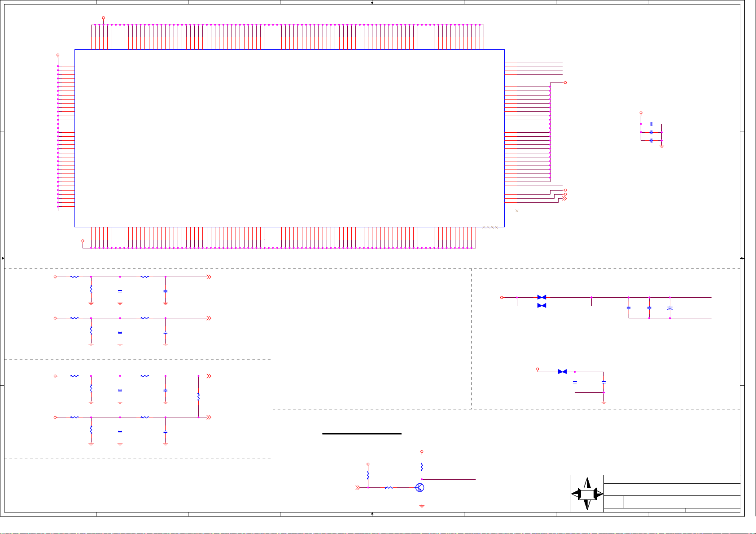Select the lone diode feeding two capacitors
Screen dimensions: 756x534
(562, 372)
